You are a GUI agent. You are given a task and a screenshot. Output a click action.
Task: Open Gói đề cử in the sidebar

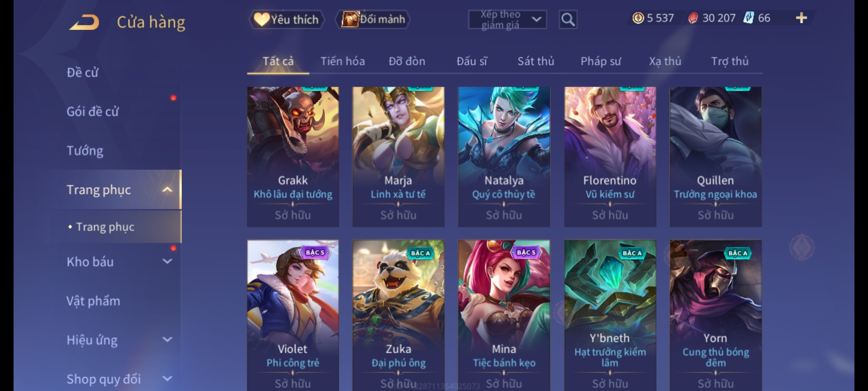pos(93,112)
